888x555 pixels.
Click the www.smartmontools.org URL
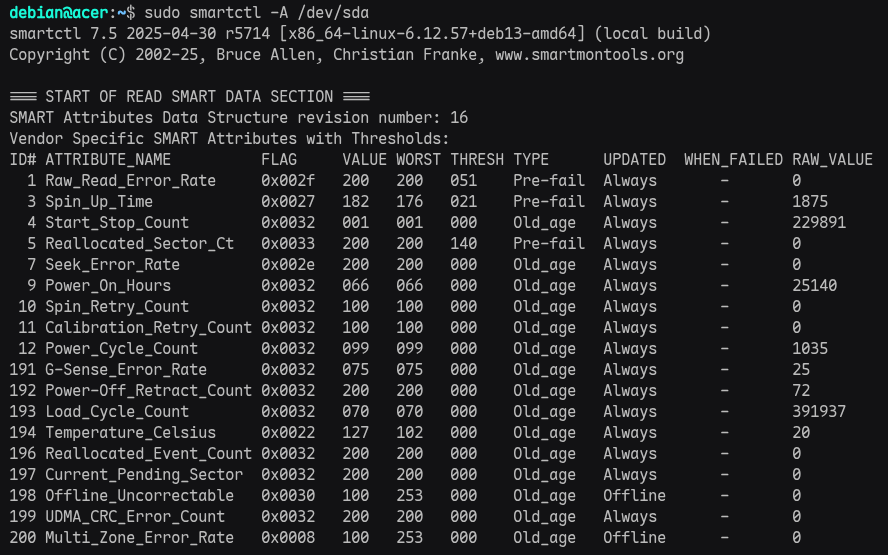tap(590, 55)
